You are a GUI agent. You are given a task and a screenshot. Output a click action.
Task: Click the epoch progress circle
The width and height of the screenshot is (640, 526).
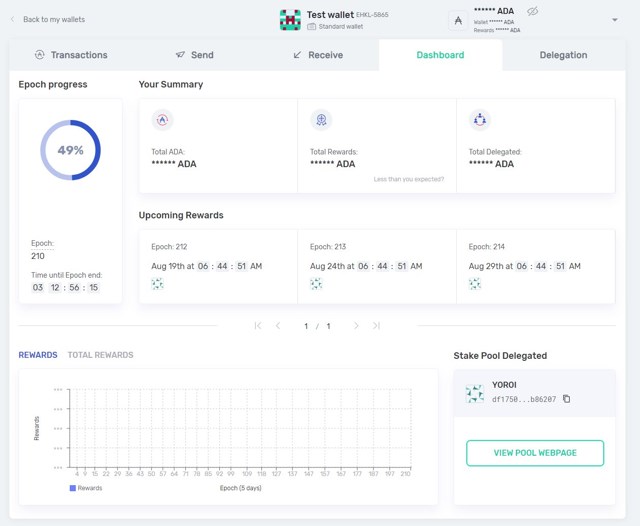[x=70, y=150]
